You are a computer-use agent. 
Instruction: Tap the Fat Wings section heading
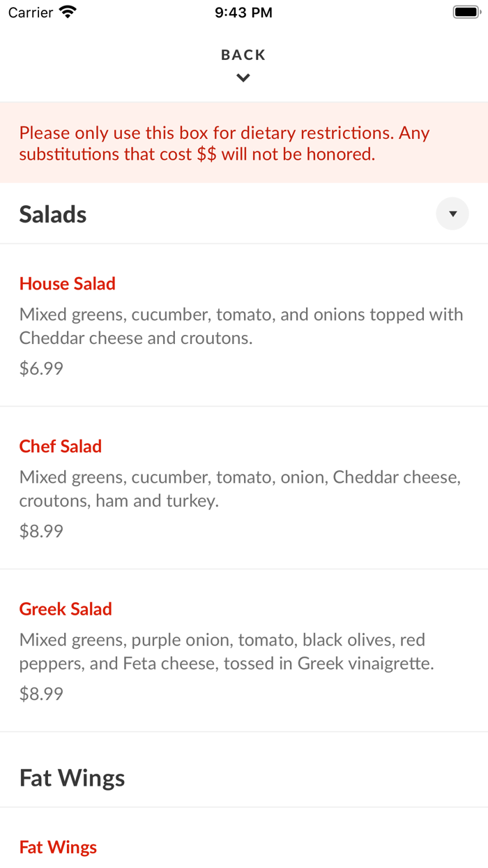(x=72, y=778)
